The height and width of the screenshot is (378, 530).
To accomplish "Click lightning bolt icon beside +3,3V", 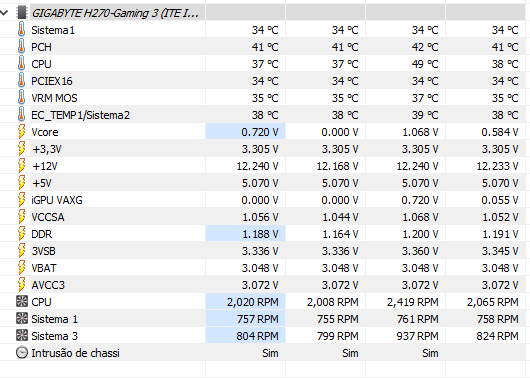I will pos(21,149).
